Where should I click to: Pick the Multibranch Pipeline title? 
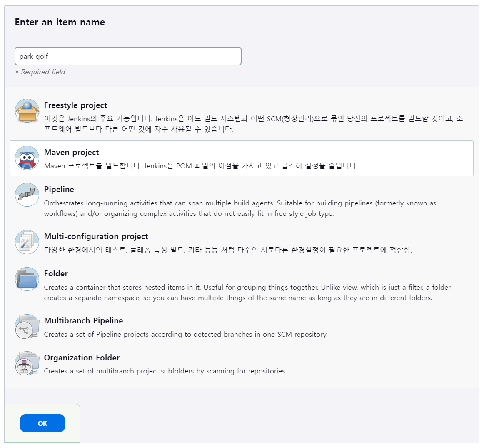point(83,320)
